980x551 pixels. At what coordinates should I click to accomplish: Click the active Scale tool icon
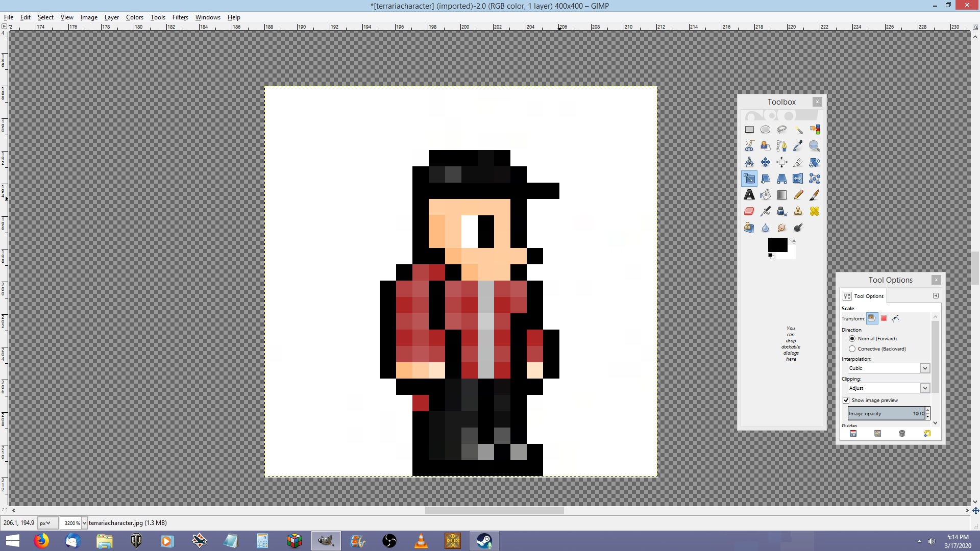coord(749,179)
